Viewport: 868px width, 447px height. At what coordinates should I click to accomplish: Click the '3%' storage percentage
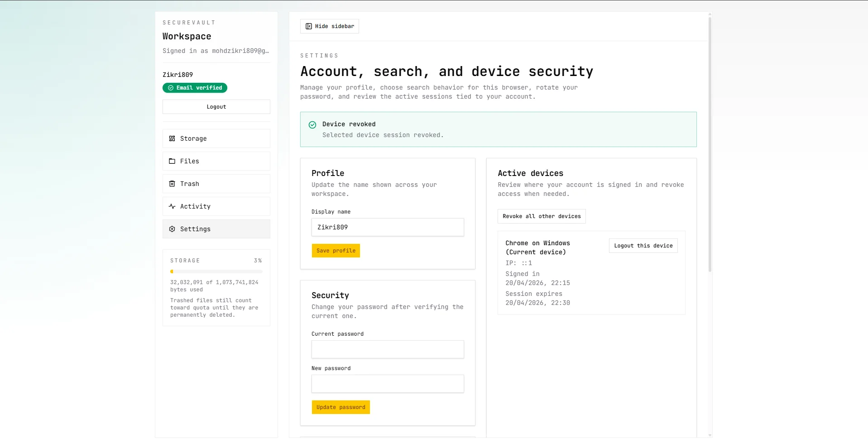tap(258, 261)
